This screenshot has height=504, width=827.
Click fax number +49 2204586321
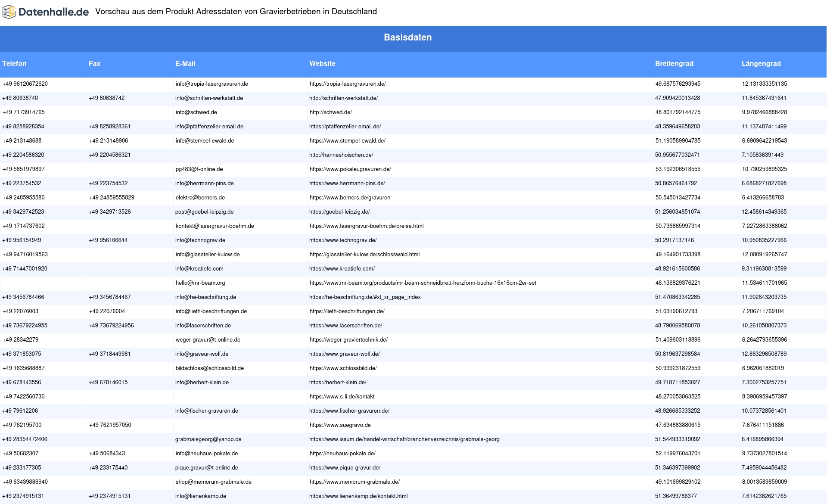click(x=110, y=155)
